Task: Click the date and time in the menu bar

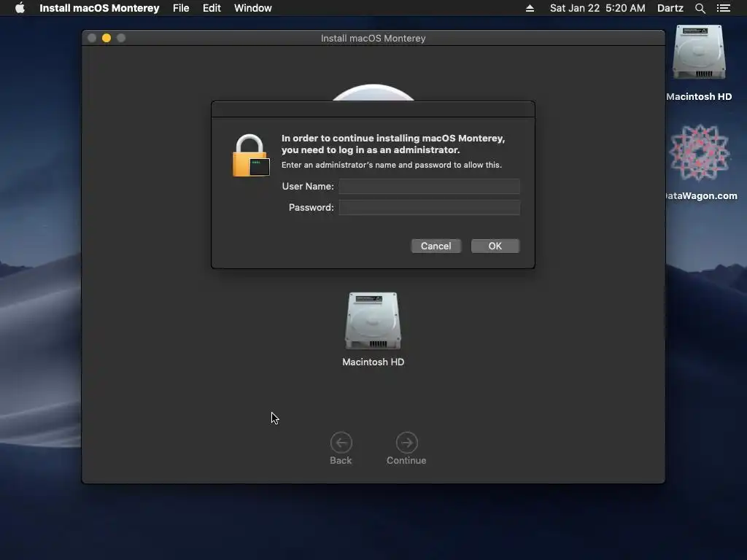Action: tap(597, 8)
